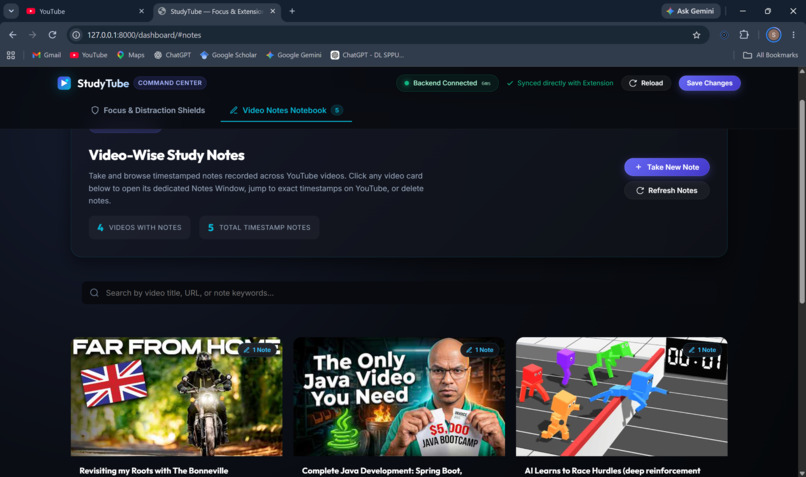The height and width of the screenshot is (477, 806).
Task: Open the browser extensions puzzle icon
Action: 744,35
